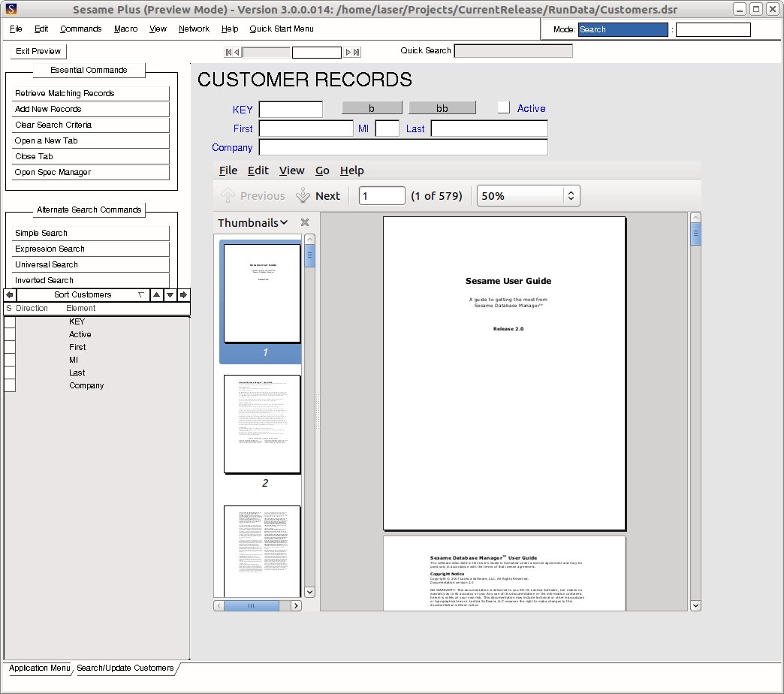Advance to next record using record navigation arrow

tap(348, 52)
